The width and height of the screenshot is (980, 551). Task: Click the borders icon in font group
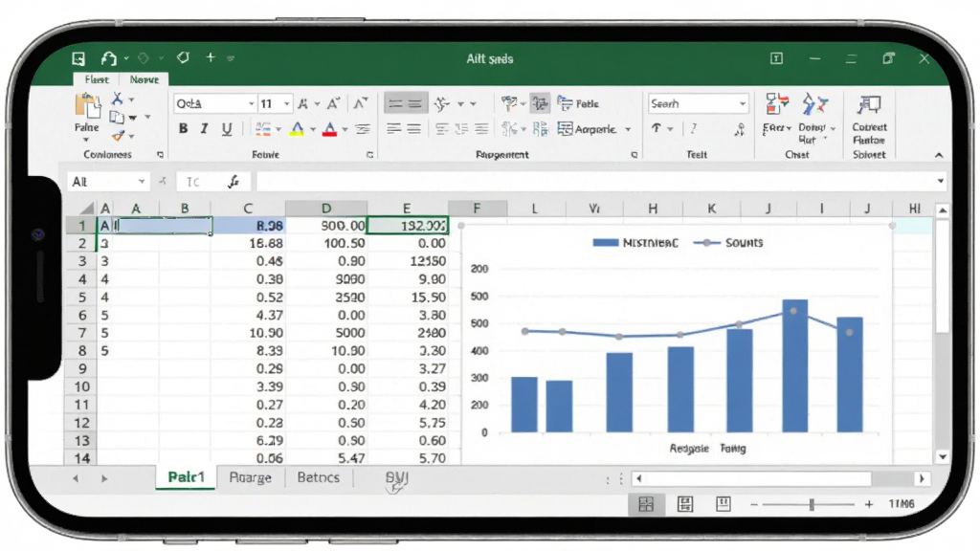point(262,129)
